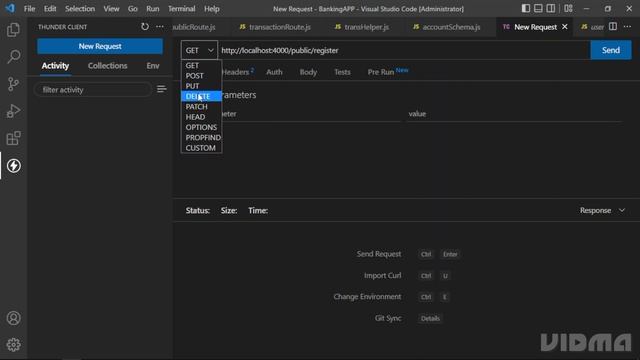Close the New Request tab
The height and width of the screenshot is (360, 640).
[x=565, y=27]
